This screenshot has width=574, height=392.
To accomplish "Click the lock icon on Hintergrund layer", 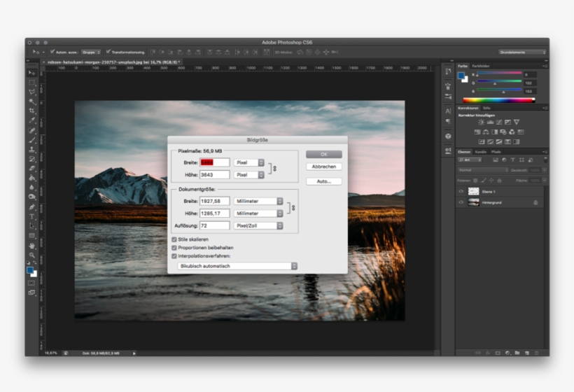I will 535,202.
